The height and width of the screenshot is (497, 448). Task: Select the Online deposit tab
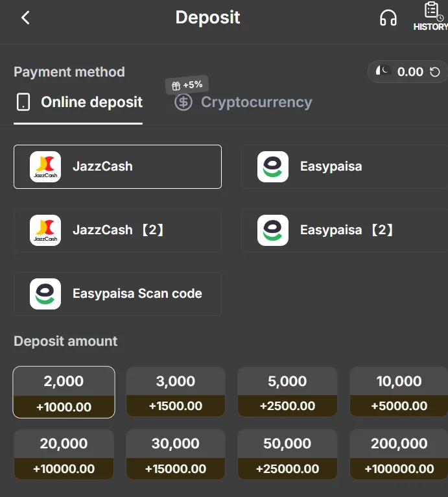pyautogui.click(x=78, y=103)
